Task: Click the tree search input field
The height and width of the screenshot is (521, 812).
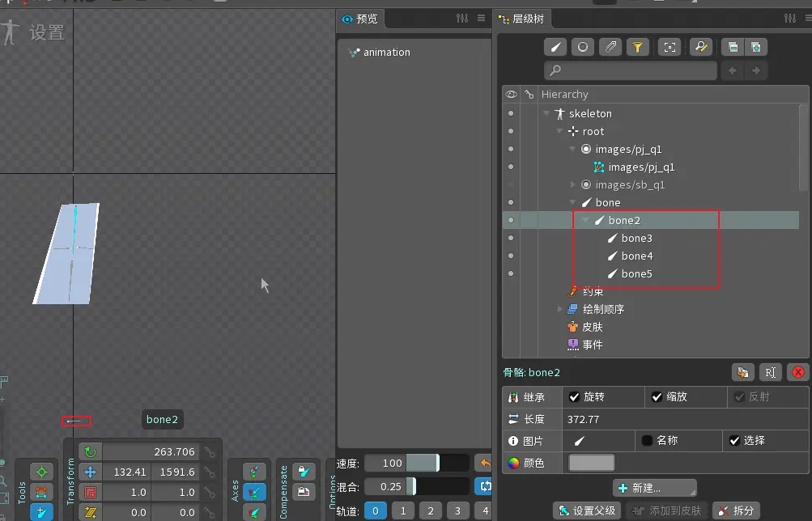Action: pyautogui.click(x=630, y=70)
